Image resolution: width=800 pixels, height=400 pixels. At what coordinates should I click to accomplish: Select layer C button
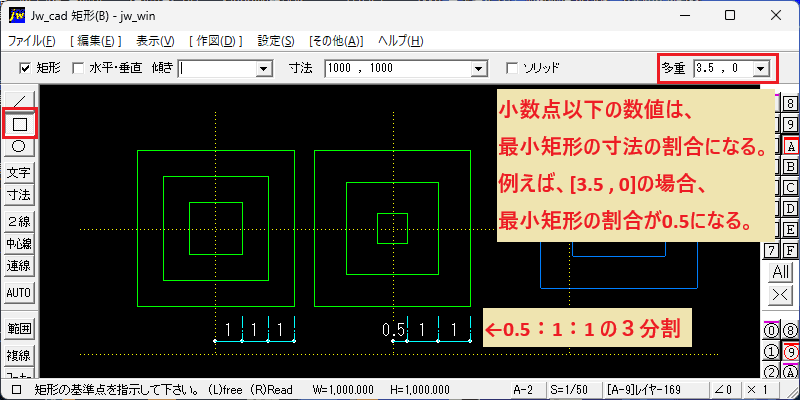pos(791,188)
